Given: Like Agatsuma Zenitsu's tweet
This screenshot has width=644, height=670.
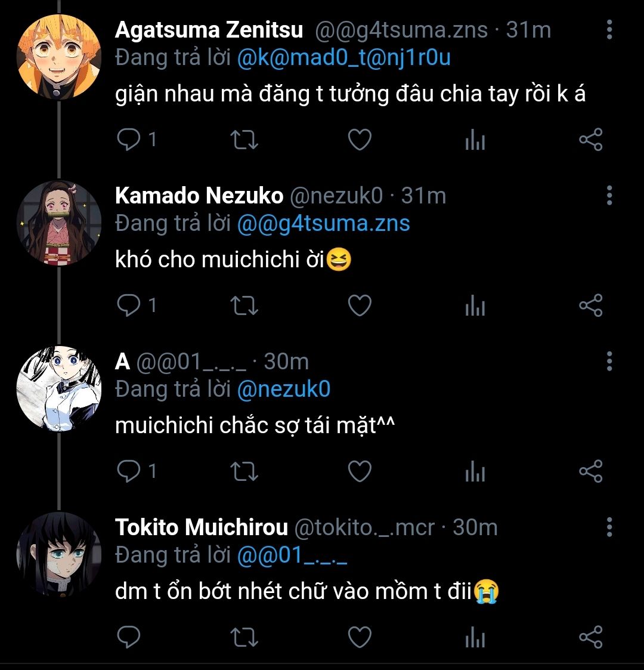Looking at the screenshot, I should (x=360, y=140).
